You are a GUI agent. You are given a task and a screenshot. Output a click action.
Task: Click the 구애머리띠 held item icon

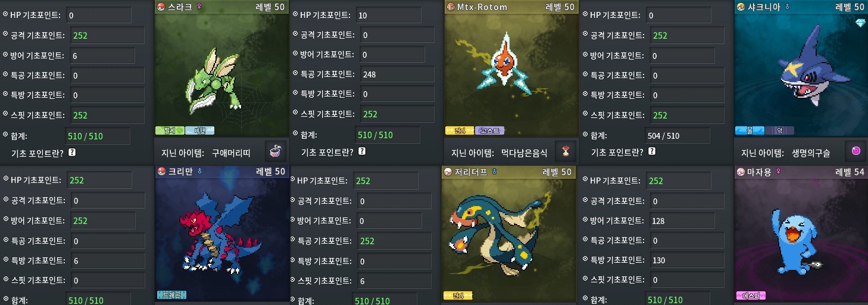[276, 152]
